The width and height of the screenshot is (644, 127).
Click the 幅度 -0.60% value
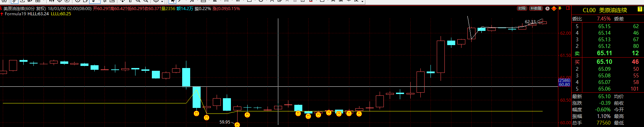pos(603,110)
